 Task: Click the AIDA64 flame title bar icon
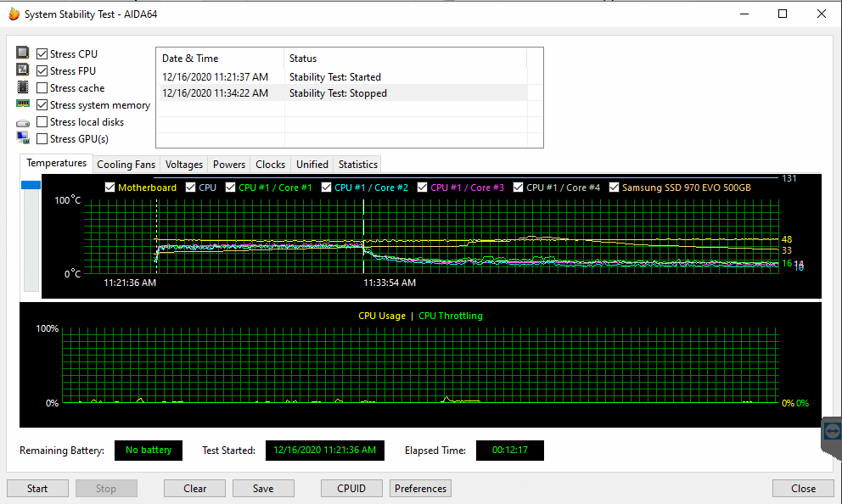[x=14, y=14]
